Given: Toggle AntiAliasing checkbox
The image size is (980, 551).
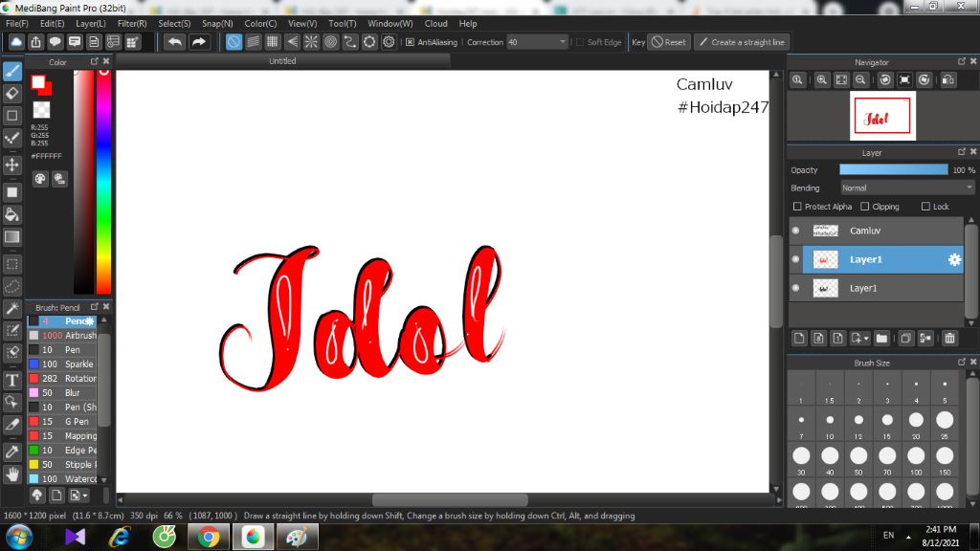Looking at the screenshot, I should pyautogui.click(x=410, y=42).
